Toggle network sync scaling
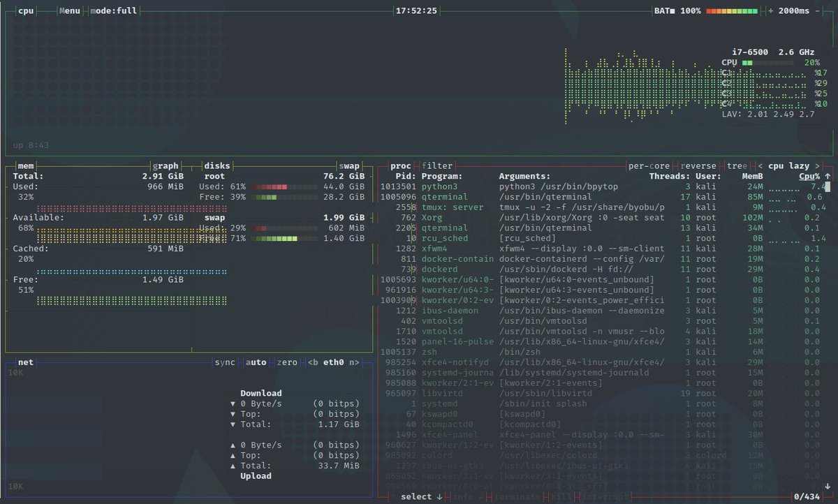The width and height of the screenshot is (838, 504). point(225,362)
